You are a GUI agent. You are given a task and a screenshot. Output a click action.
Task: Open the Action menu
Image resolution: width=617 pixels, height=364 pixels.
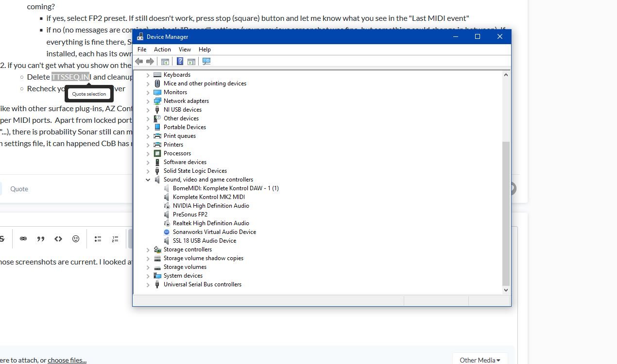[x=162, y=50]
